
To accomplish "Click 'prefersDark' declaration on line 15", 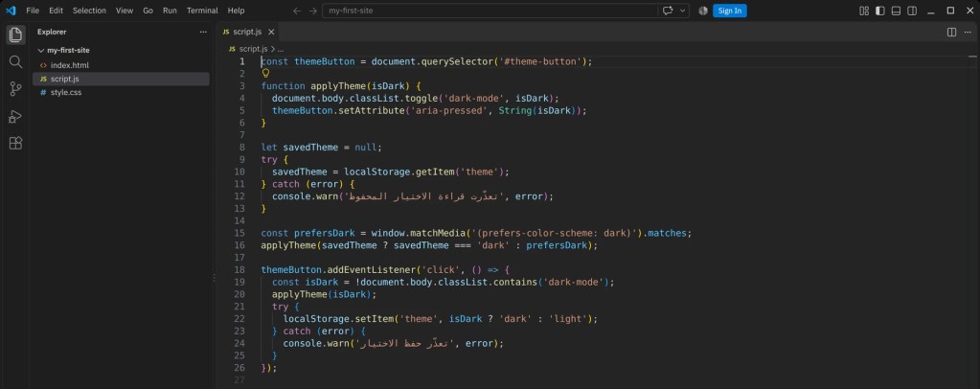I will [325, 233].
